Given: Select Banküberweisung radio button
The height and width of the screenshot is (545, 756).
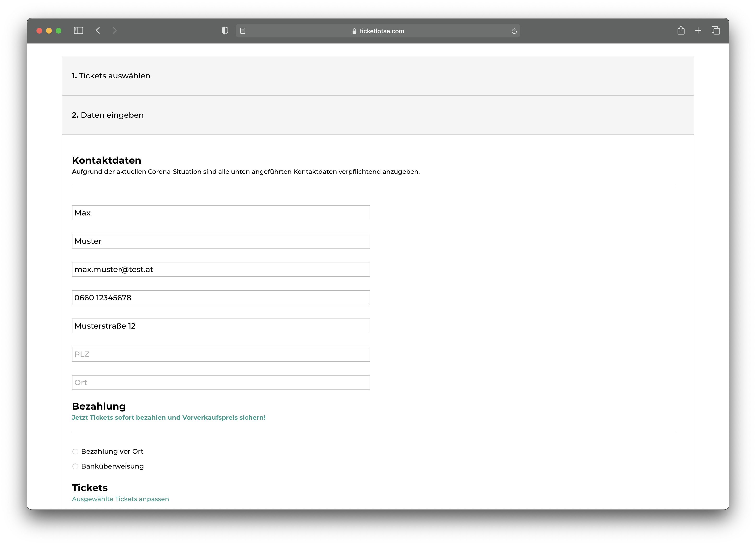Looking at the screenshot, I should [x=75, y=466].
